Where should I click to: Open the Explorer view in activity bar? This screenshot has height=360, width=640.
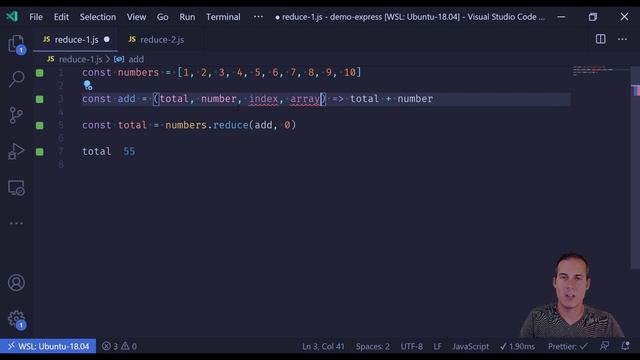(16, 44)
